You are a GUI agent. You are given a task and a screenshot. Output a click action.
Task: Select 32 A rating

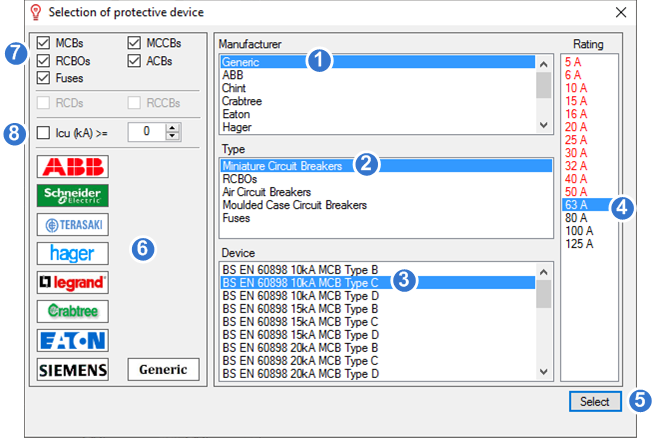pyautogui.click(x=589, y=166)
